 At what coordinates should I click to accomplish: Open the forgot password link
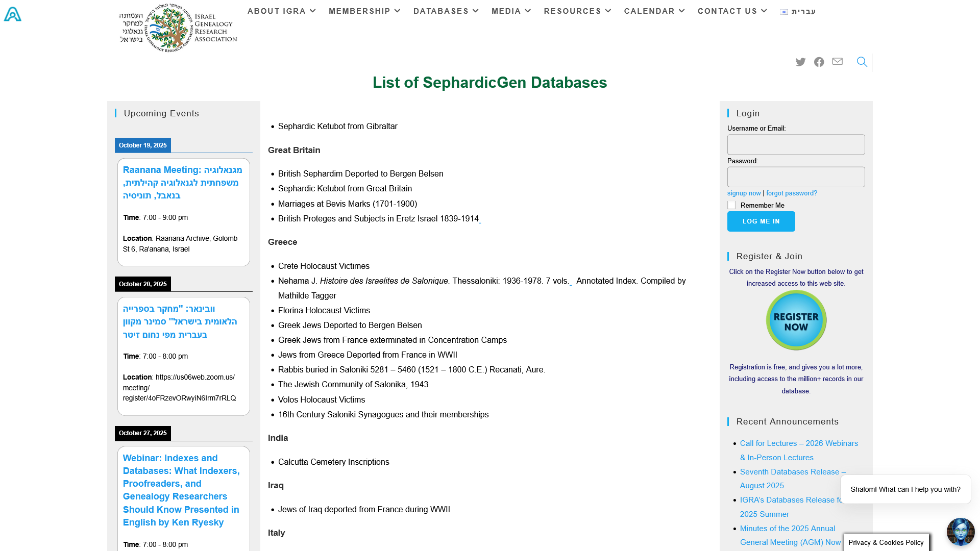(792, 193)
